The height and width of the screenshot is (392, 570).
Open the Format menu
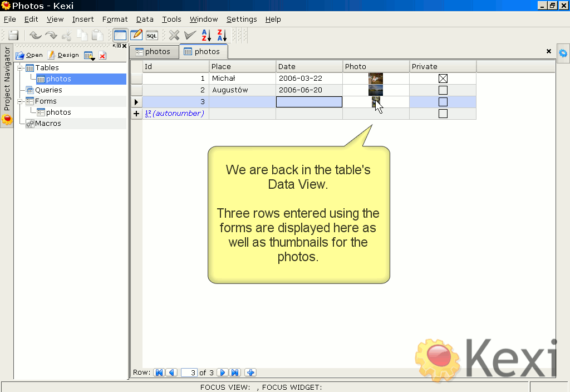[115, 19]
